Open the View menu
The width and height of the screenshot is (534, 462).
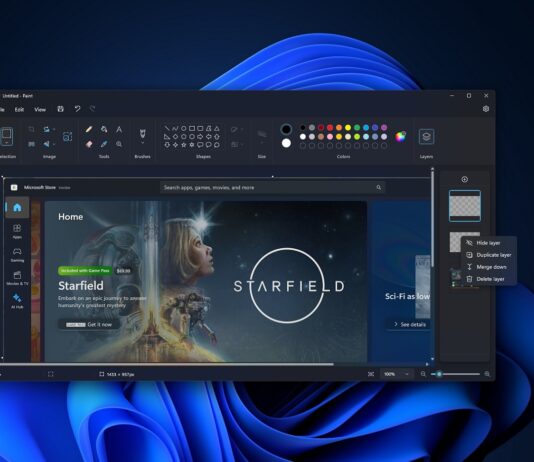40,109
